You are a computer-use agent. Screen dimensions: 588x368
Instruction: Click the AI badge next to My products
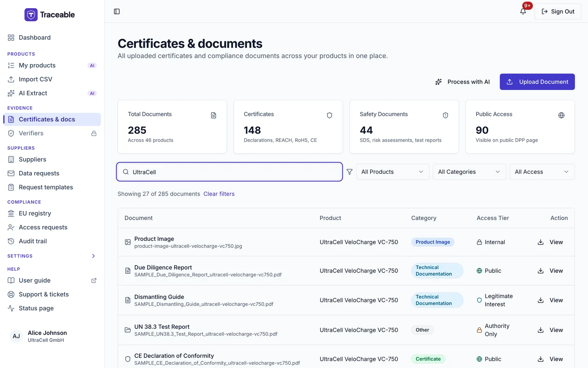click(92, 65)
